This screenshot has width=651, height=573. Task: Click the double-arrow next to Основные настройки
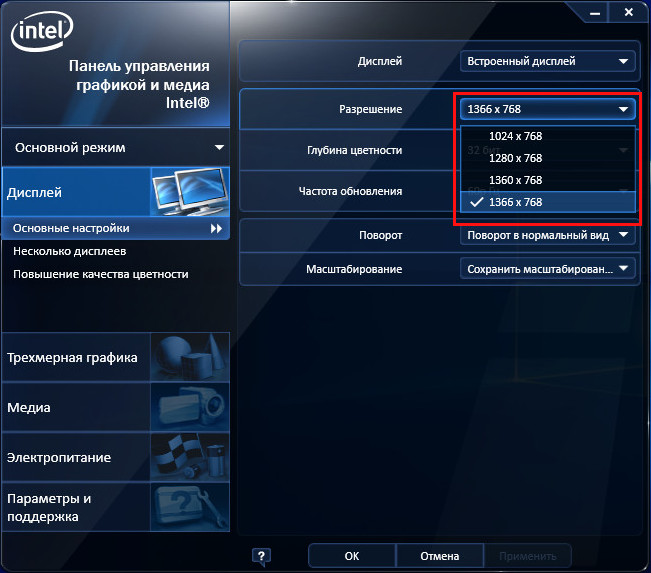(216, 228)
